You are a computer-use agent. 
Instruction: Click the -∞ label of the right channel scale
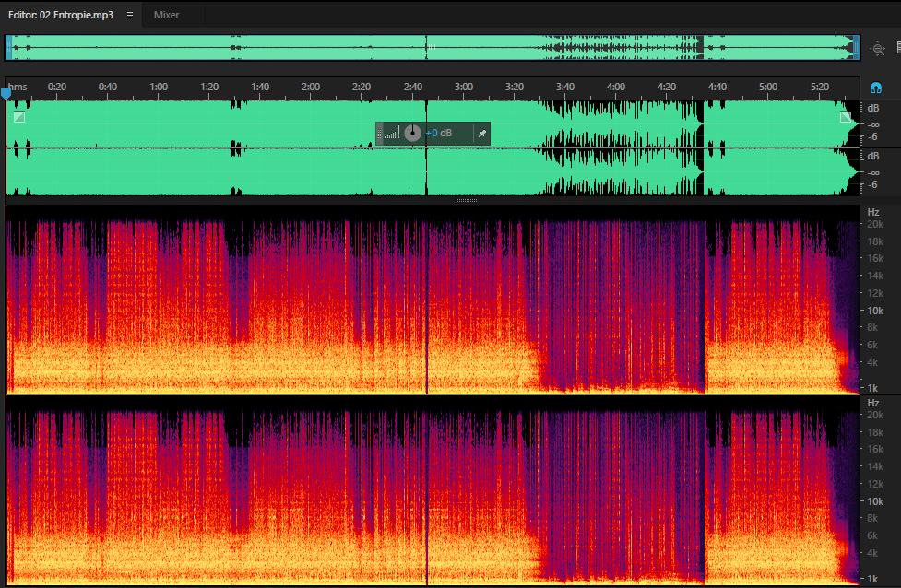pos(872,173)
